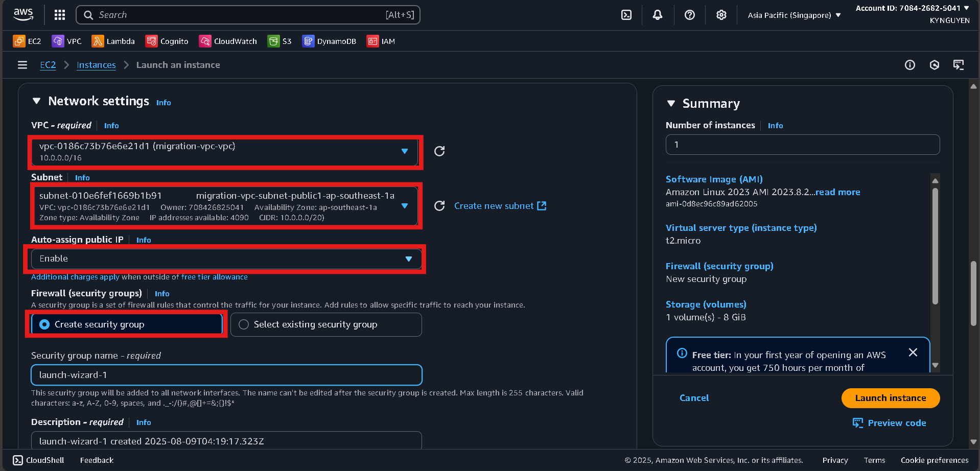
Task: Open the DynamoDB shortcut in the favorites bar
Action: tap(329, 41)
